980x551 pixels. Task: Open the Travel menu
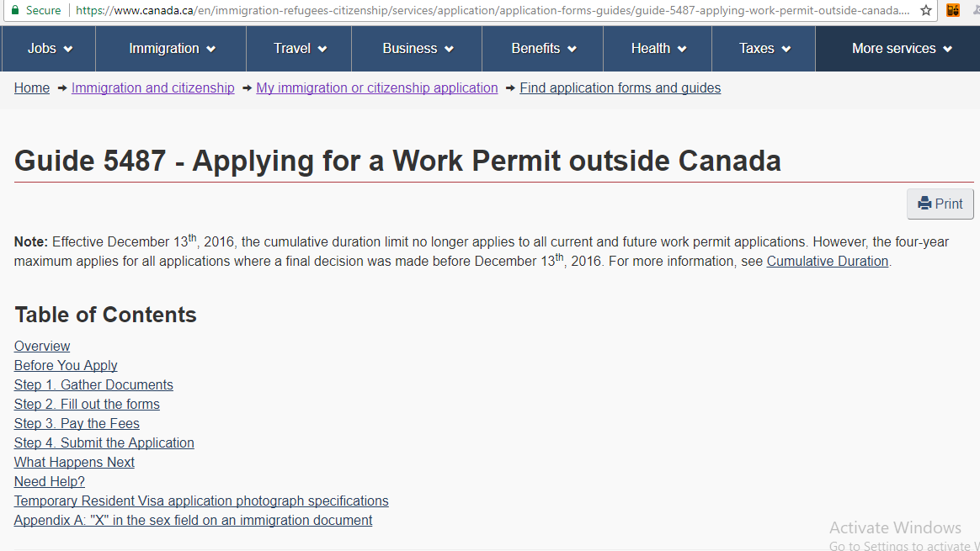pos(300,49)
